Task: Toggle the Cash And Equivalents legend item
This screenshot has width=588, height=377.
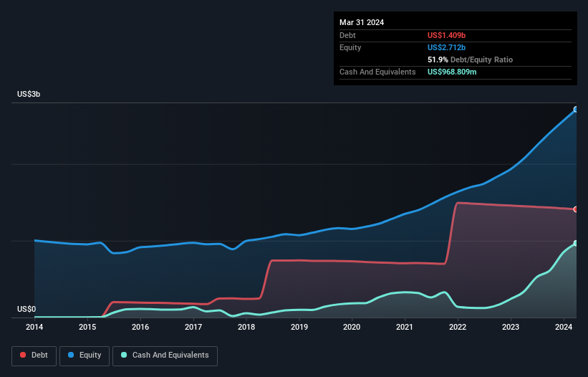Action: point(165,355)
